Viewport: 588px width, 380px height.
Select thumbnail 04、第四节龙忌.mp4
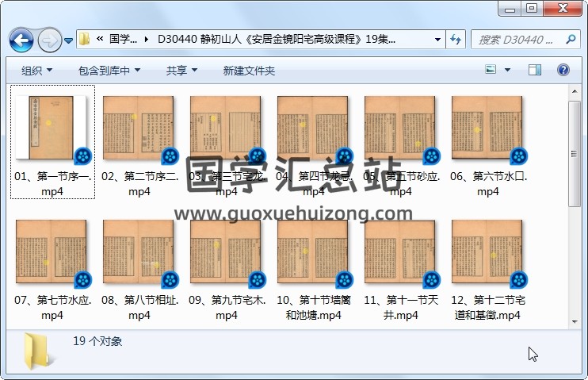click(x=313, y=128)
